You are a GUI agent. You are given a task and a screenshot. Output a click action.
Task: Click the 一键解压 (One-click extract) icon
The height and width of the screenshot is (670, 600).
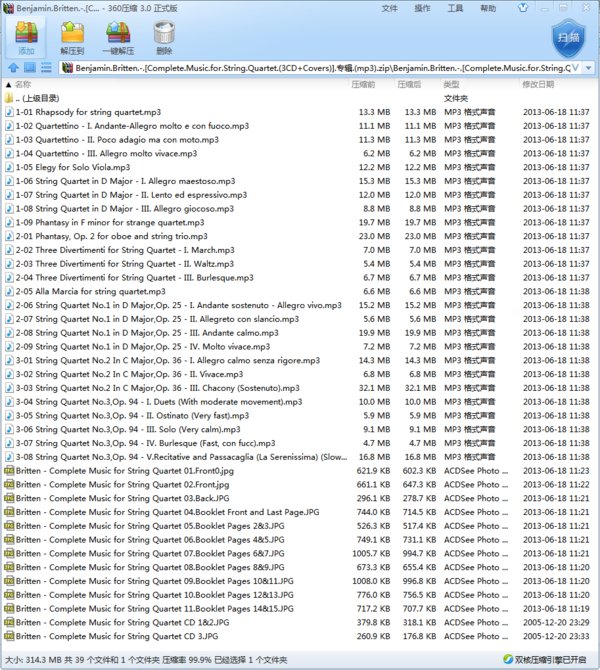point(118,38)
